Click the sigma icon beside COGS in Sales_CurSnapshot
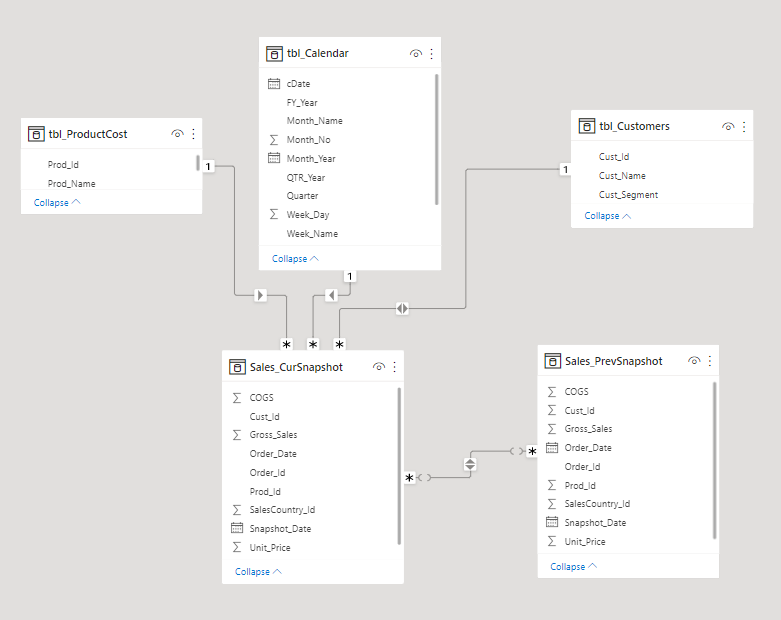The width and height of the screenshot is (781, 620). [x=237, y=398]
